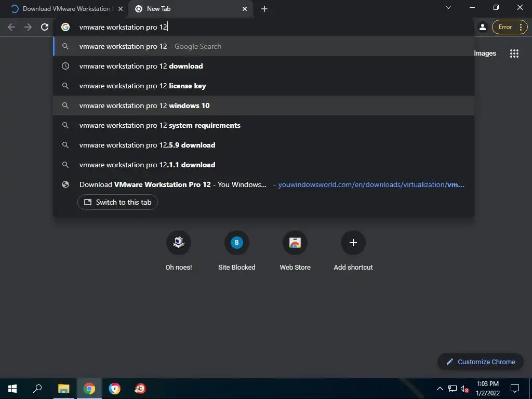Open notification center icon
The width and height of the screenshot is (532, 399).
click(515, 389)
